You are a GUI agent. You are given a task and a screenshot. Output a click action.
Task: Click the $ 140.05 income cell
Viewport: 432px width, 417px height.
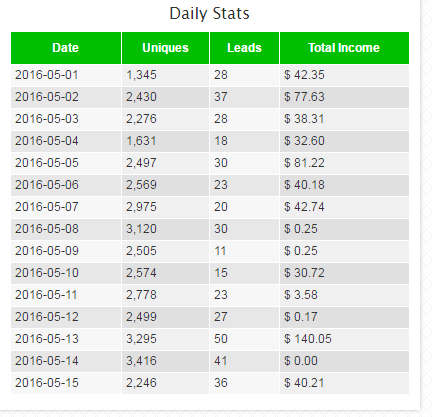click(x=344, y=339)
